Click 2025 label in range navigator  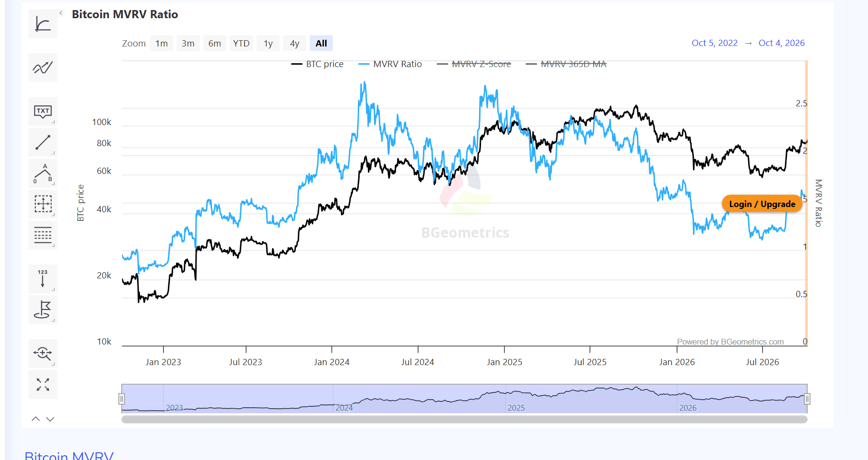pyautogui.click(x=516, y=408)
